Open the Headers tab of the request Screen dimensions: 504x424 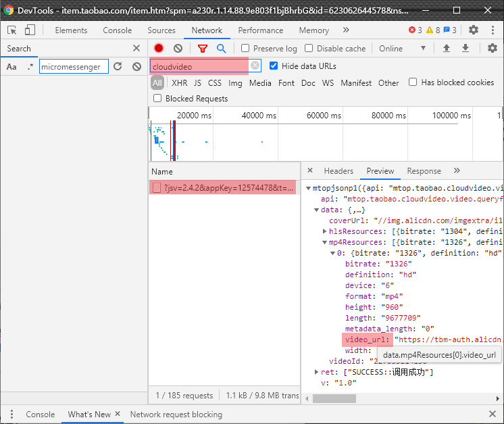[x=338, y=171]
